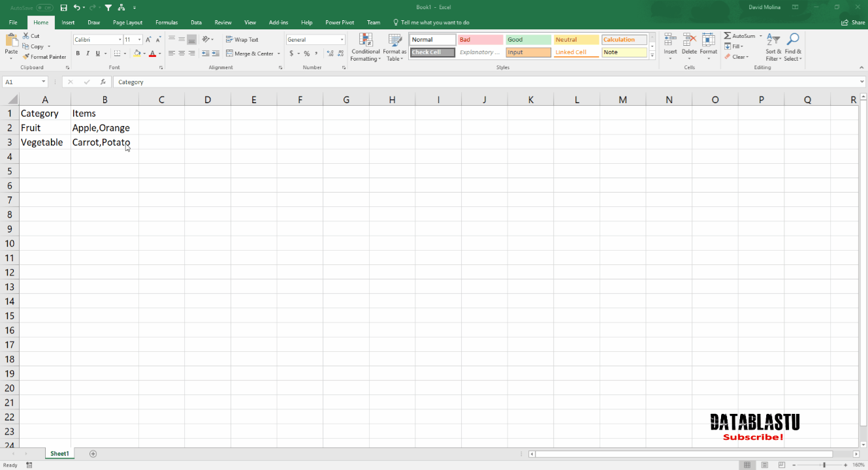Open the Font Size dropdown
Image resolution: width=868 pixels, height=470 pixels.
pyautogui.click(x=138, y=39)
